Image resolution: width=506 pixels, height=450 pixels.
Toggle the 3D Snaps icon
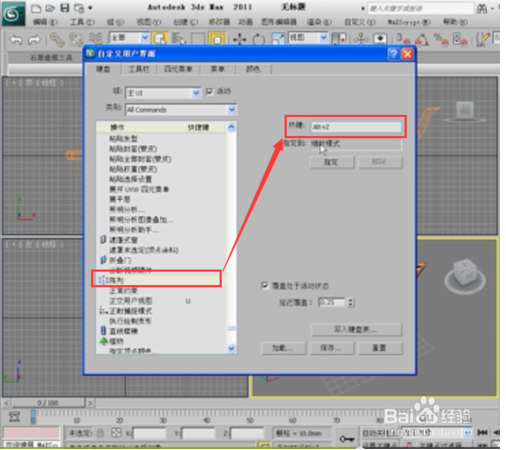tap(403, 39)
